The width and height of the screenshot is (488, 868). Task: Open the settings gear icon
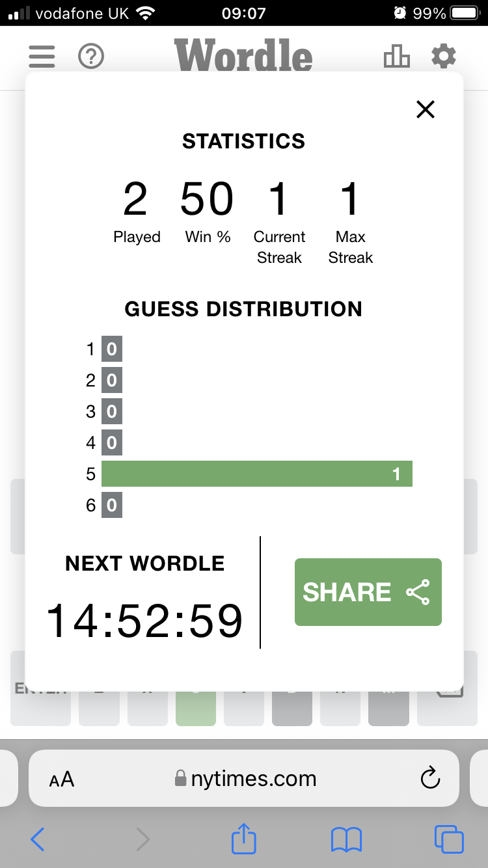click(x=444, y=57)
